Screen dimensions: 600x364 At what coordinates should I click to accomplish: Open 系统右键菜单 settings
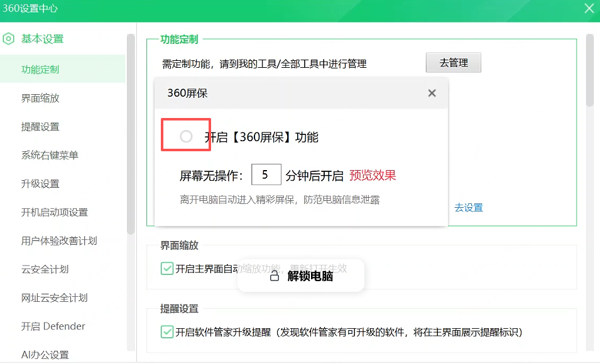pos(50,155)
